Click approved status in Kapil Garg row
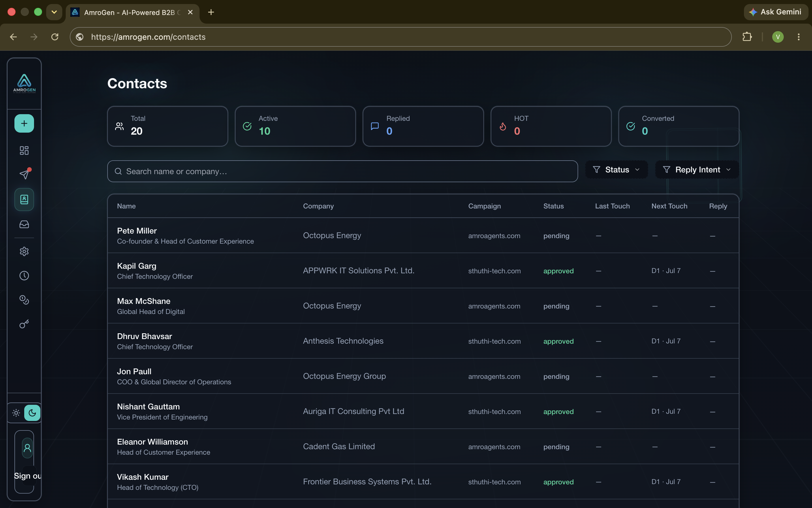Screen dimensions: 812x508 tap(558, 271)
